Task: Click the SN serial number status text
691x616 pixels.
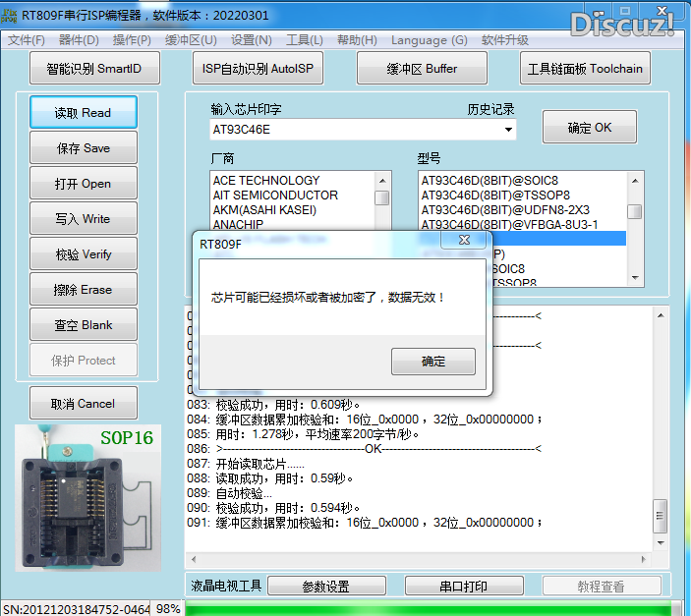Action: [77, 609]
